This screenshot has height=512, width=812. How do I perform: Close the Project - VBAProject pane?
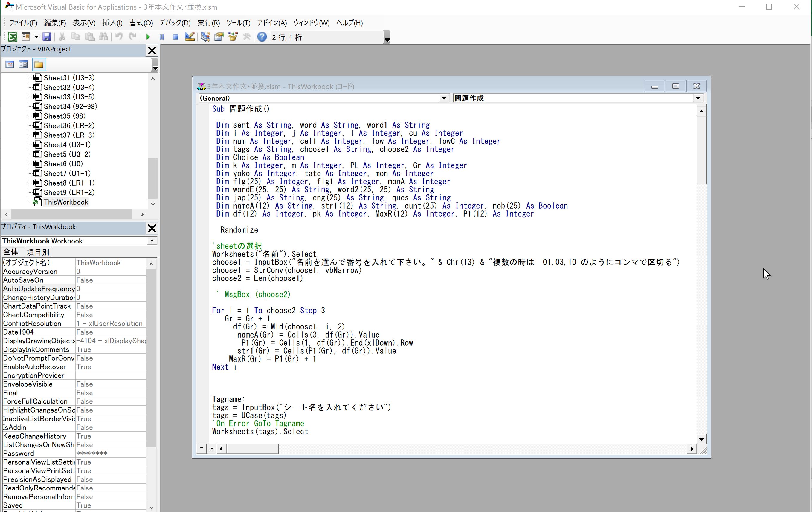[152, 50]
